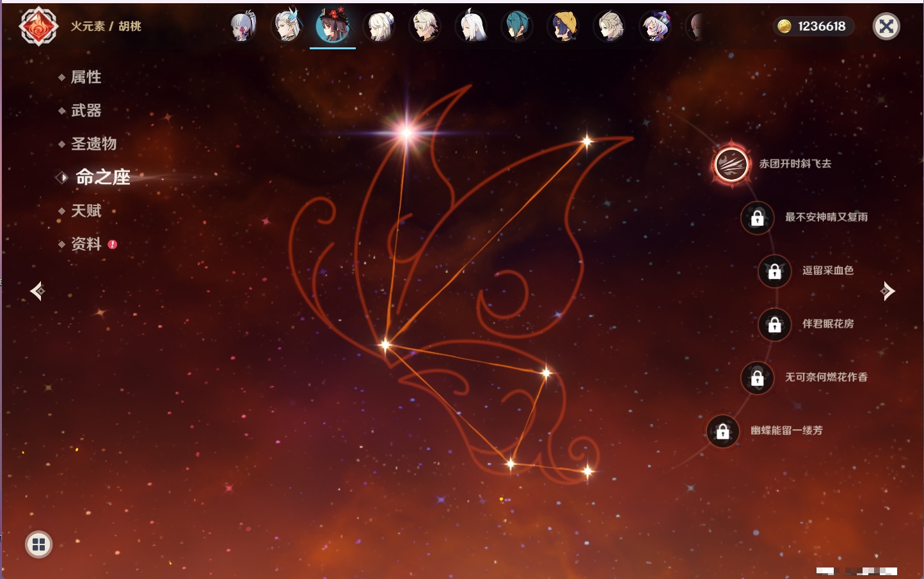The image size is (924, 579).
Task: Select the yellow beanie character avatar
Action: point(564,27)
